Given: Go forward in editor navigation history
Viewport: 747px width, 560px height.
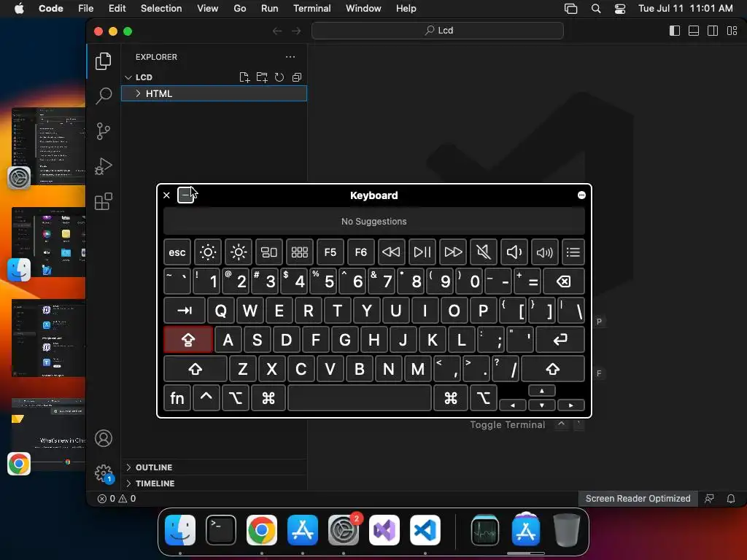Looking at the screenshot, I should (x=296, y=31).
